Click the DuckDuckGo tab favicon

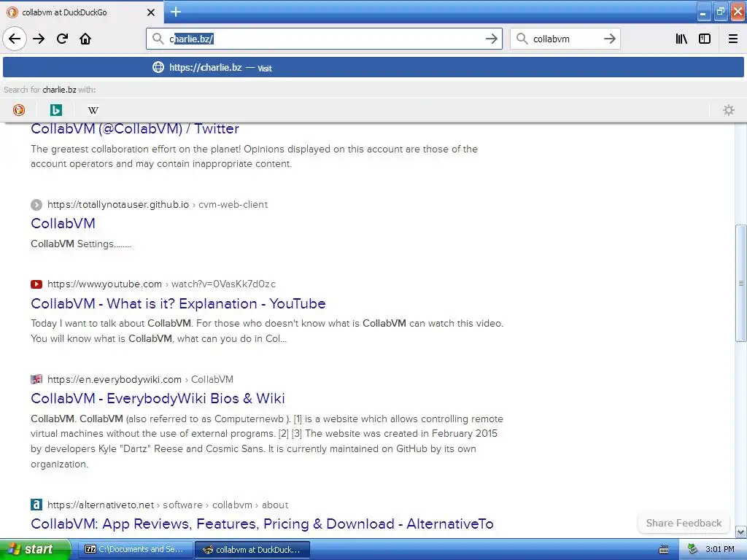(12, 12)
